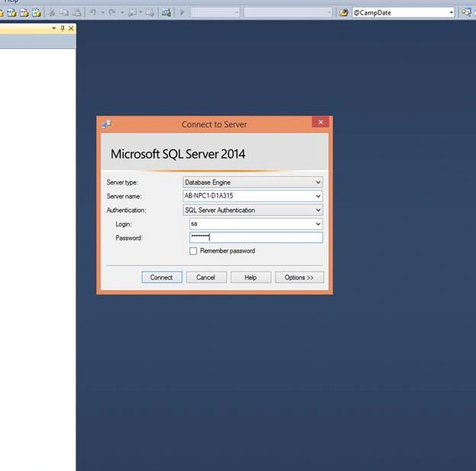Screen dimensions: 476x471
Task: Click the Analysis Services MDX query icon
Action: [12, 13]
